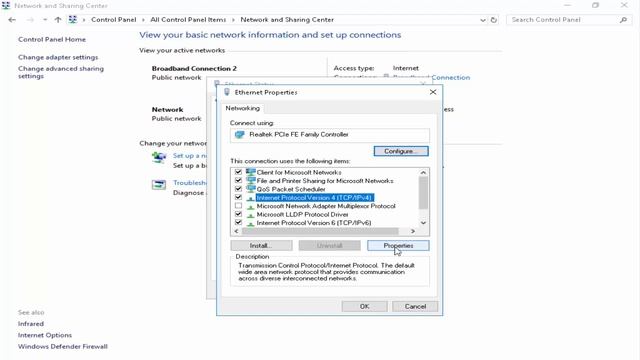640x360 pixels.
Task: Click the File and Printer Sharing icon
Action: point(250,180)
